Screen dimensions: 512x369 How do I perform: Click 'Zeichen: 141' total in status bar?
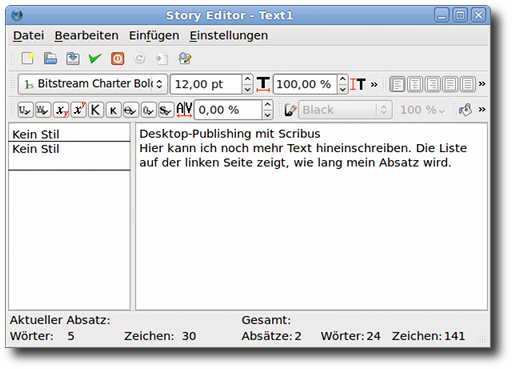428,336
